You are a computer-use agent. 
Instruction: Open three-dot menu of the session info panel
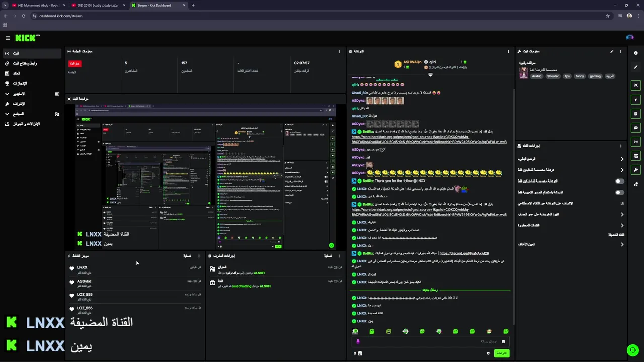point(340,51)
